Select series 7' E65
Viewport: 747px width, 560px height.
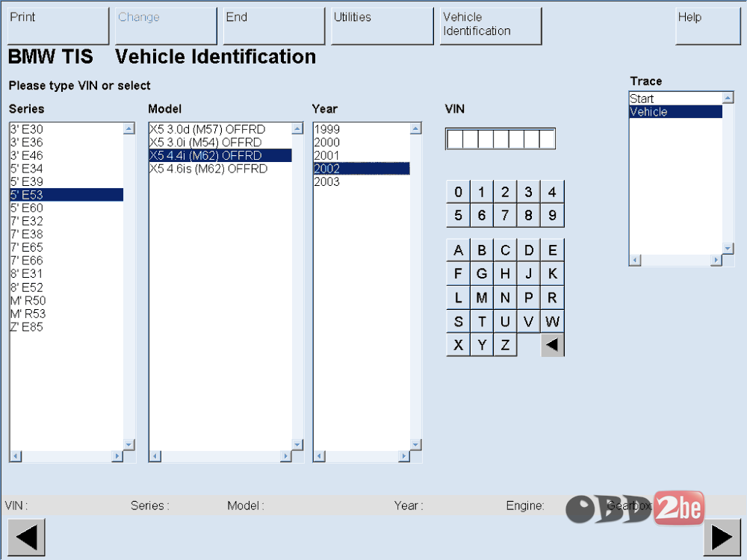(x=66, y=247)
